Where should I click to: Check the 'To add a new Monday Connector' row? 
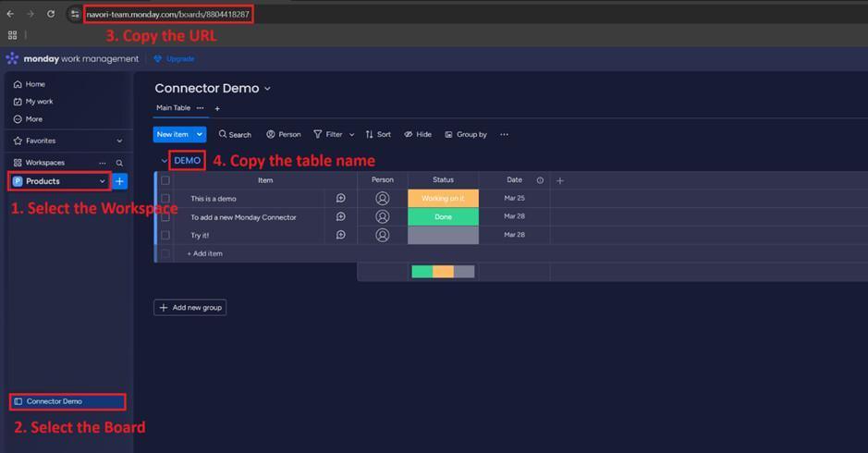pyautogui.click(x=165, y=217)
